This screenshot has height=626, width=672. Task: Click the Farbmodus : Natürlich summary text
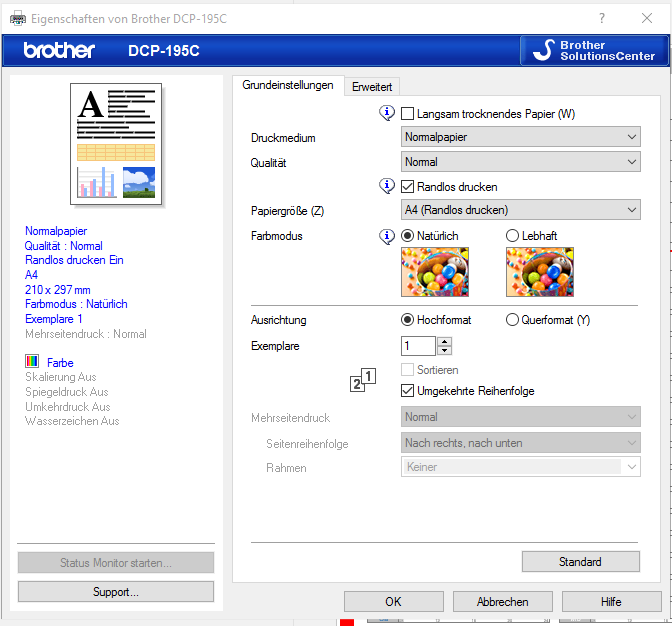pyautogui.click(x=76, y=304)
